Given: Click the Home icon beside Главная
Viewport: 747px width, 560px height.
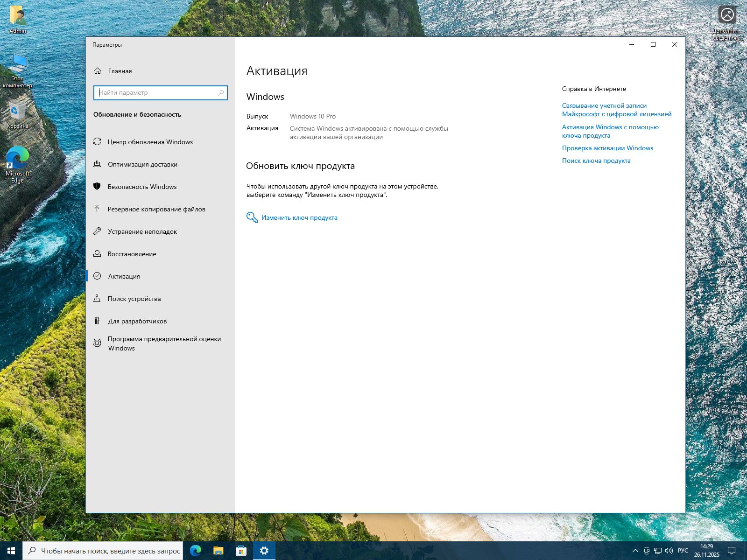Looking at the screenshot, I should (98, 71).
